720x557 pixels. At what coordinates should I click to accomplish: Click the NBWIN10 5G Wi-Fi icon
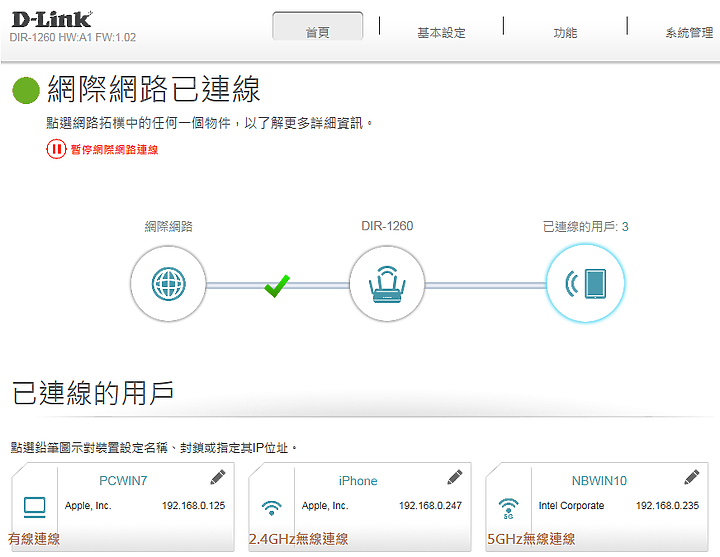[508, 509]
